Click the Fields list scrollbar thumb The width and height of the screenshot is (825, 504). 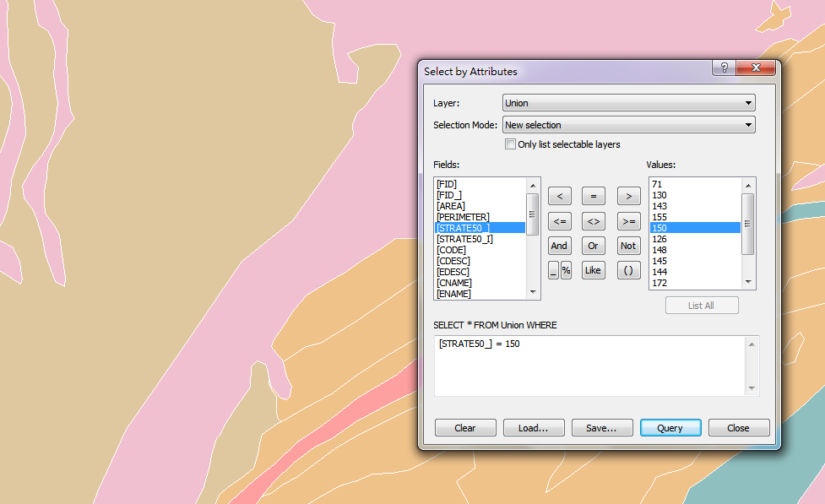click(x=533, y=214)
